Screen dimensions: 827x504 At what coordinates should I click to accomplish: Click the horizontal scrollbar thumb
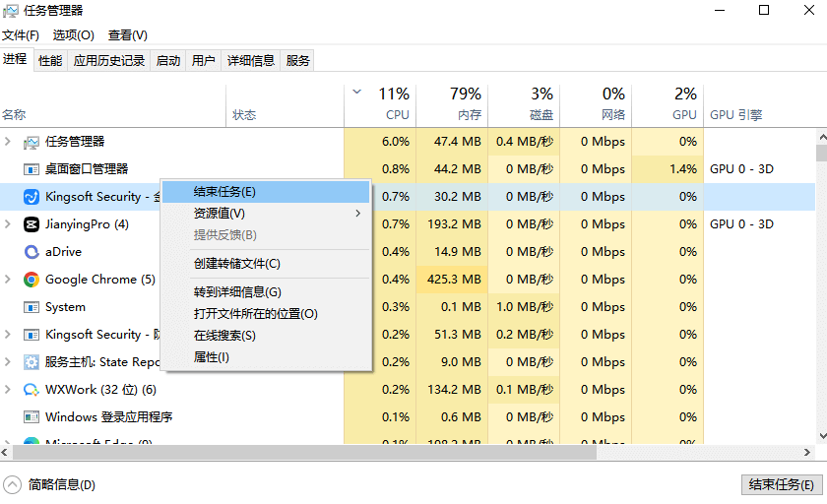point(305,453)
